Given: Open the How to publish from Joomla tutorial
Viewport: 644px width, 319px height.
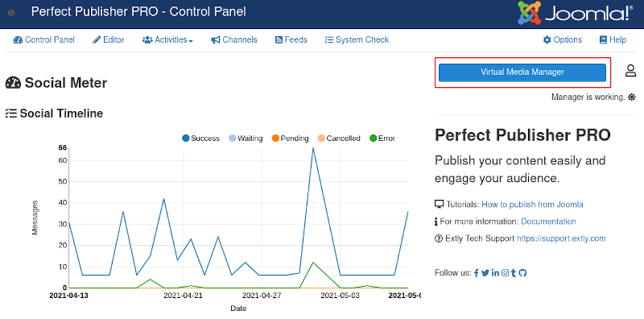Looking at the screenshot, I should point(532,205).
